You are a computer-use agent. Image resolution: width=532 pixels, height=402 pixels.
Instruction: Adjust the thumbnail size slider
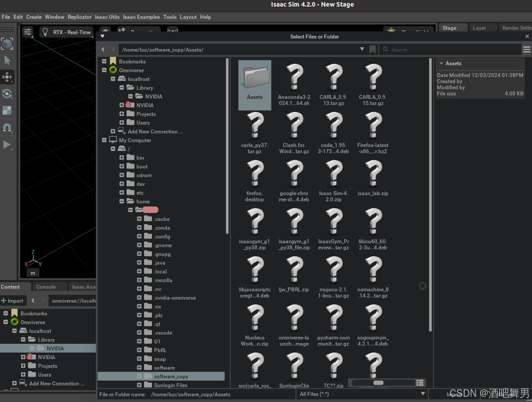[378, 383]
